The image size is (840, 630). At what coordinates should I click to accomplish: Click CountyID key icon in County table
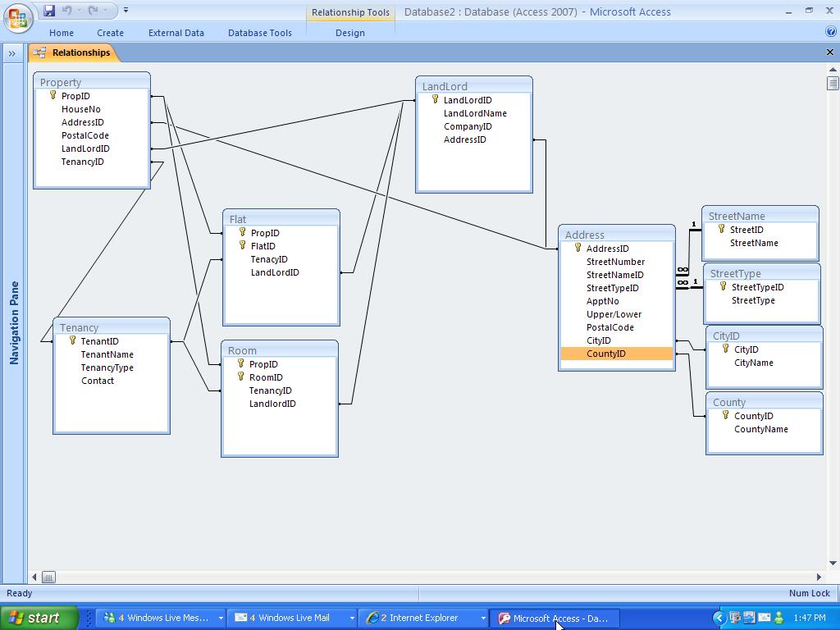tap(725, 415)
